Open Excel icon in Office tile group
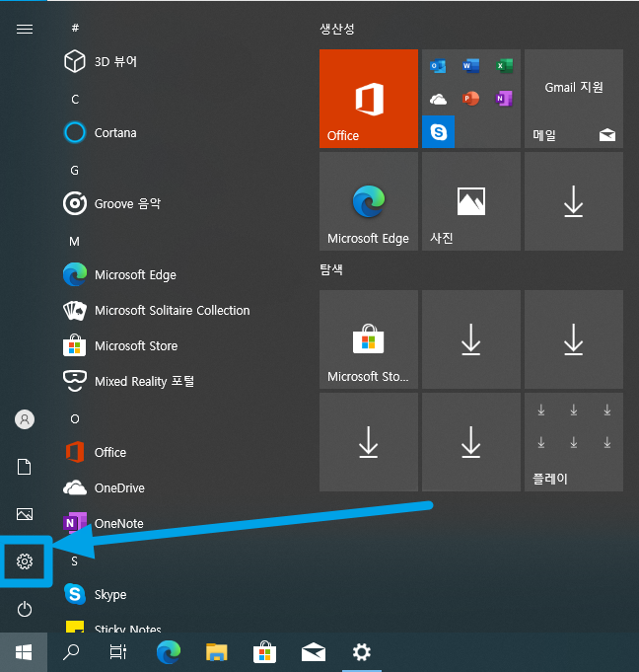Screen dimensions: 639x672 click(x=504, y=65)
